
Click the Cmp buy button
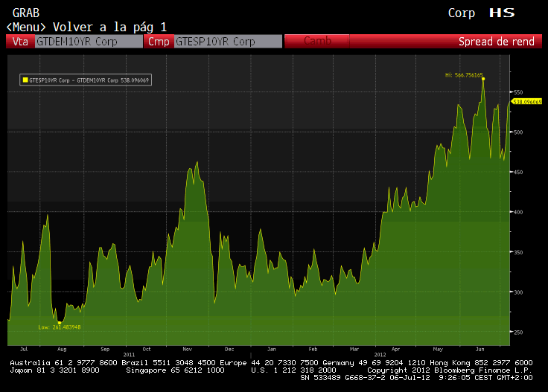pos(159,41)
